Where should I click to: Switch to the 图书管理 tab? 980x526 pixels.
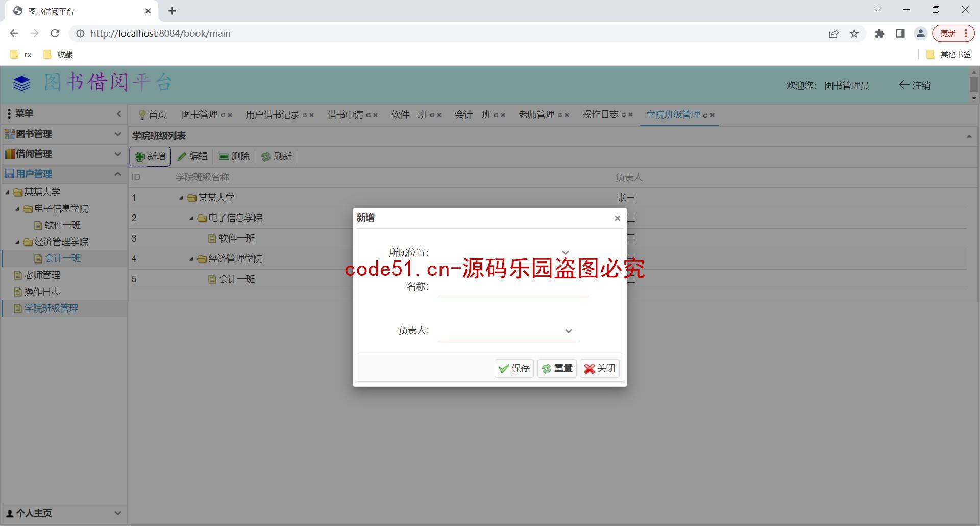200,115
